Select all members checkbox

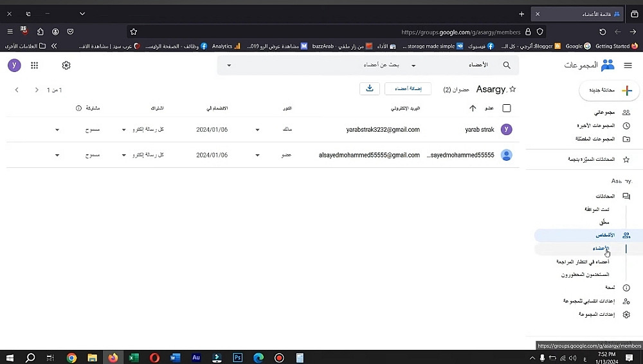(x=507, y=108)
